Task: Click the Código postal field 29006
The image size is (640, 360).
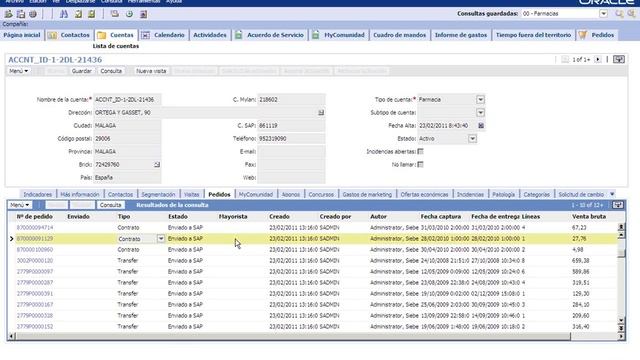Action: point(127,139)
